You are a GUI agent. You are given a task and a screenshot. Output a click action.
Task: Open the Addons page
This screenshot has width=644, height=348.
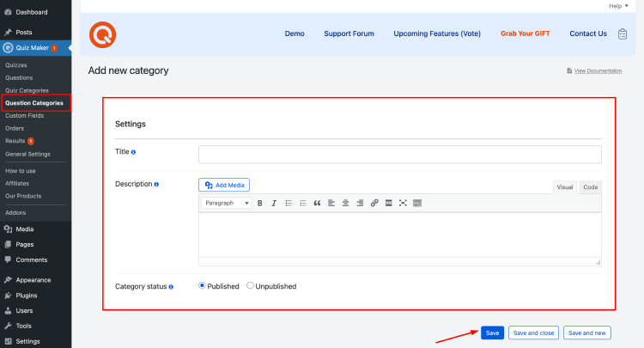[15, 213]
